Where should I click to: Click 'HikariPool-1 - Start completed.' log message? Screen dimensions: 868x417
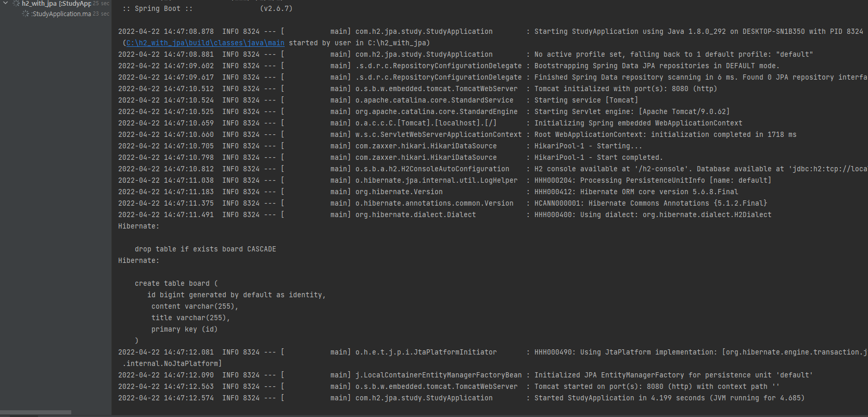pyautogui.click(x=598, y=157)
